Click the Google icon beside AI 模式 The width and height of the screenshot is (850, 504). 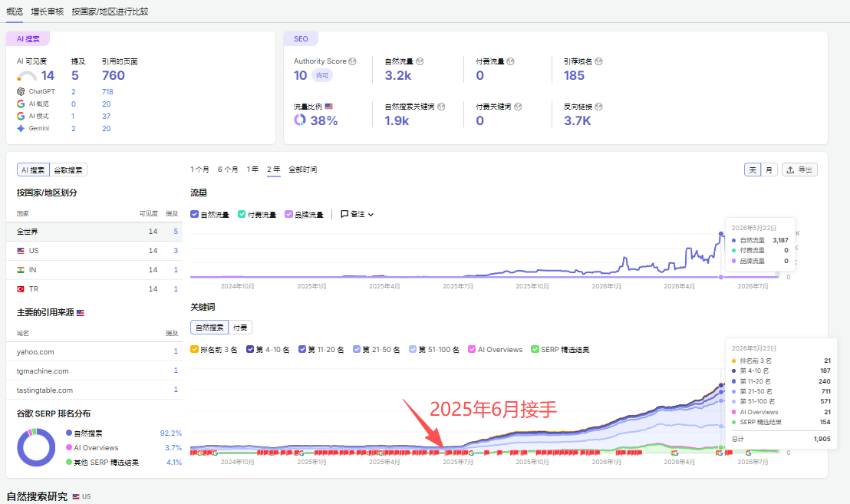pos(21,116)
